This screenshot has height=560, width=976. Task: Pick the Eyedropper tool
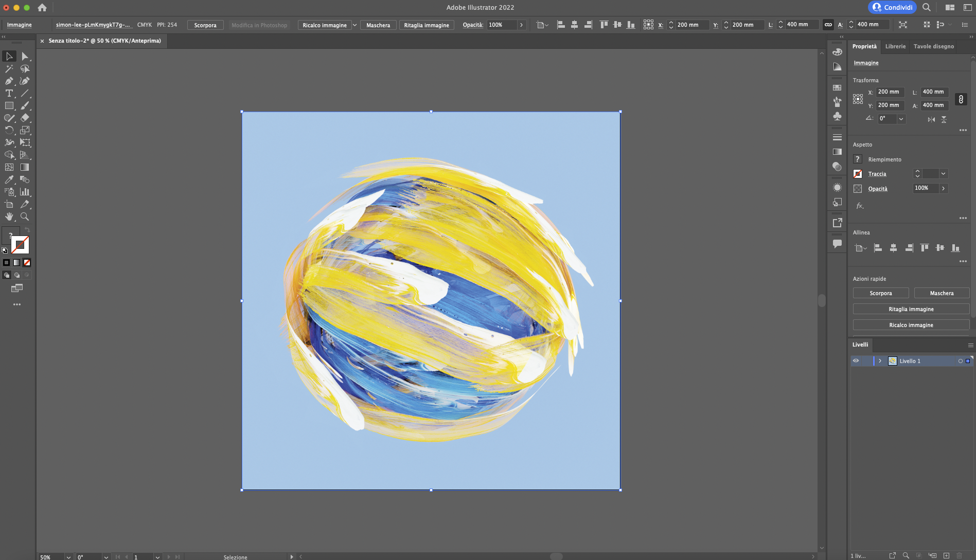click(9, 179)
